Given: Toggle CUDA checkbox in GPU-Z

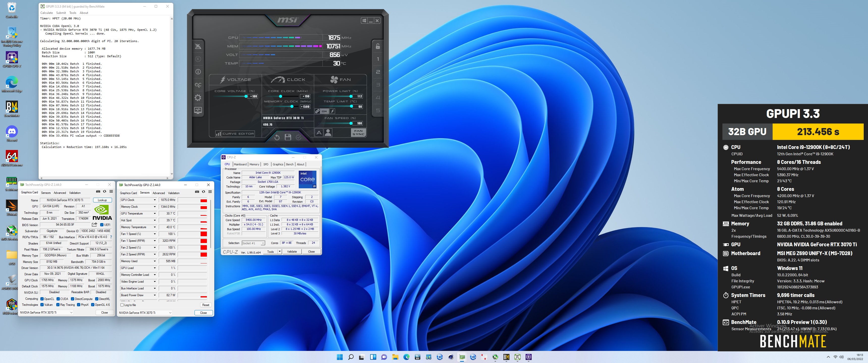Looking at the screenshot, I should click(x=58, y=299).
